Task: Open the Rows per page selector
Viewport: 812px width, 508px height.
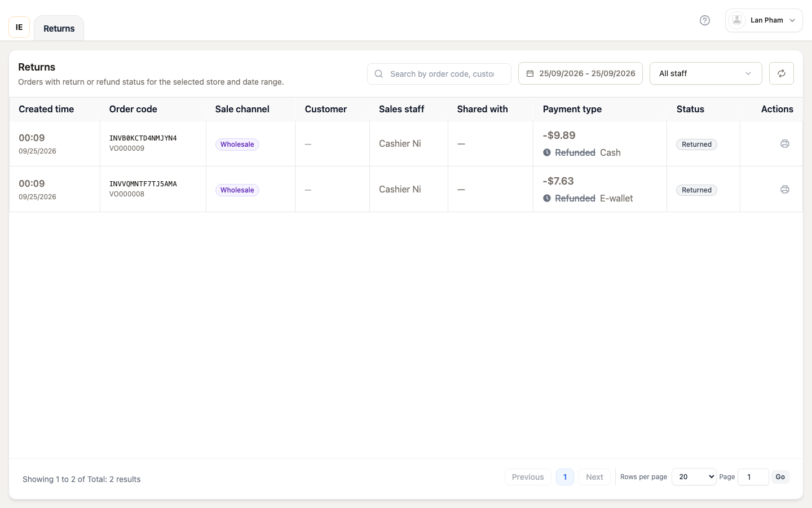Action: click(694, 477)
